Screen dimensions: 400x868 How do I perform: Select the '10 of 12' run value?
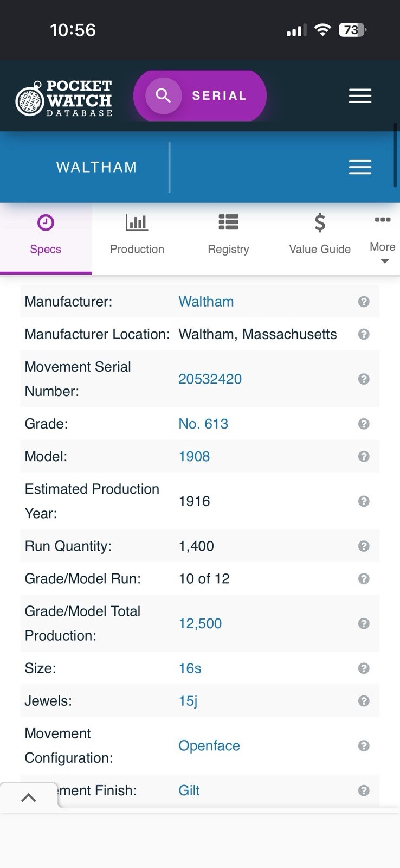click(204, 579)
